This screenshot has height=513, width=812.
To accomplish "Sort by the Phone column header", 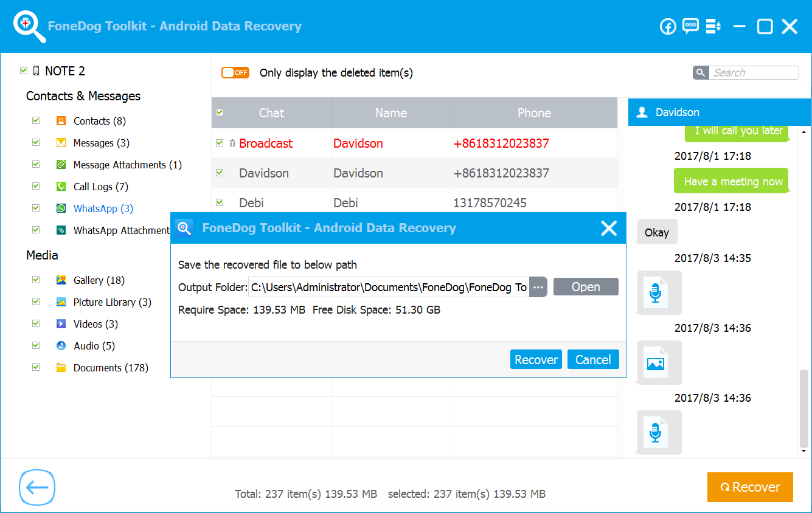I will click(x=534, y=113).
